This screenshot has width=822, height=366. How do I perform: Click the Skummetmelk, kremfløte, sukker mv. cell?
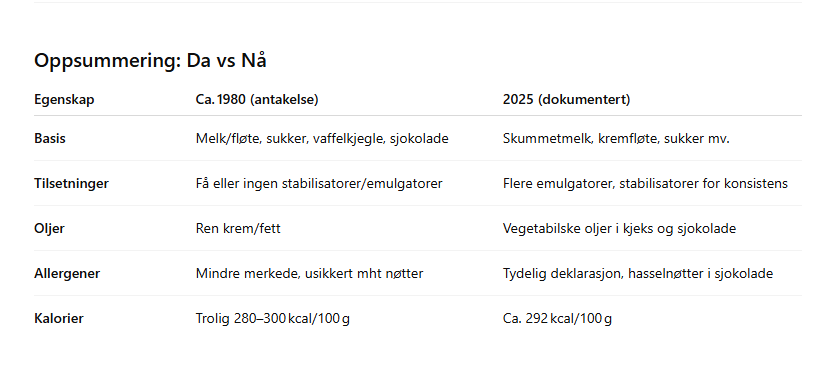pos(616,138)
